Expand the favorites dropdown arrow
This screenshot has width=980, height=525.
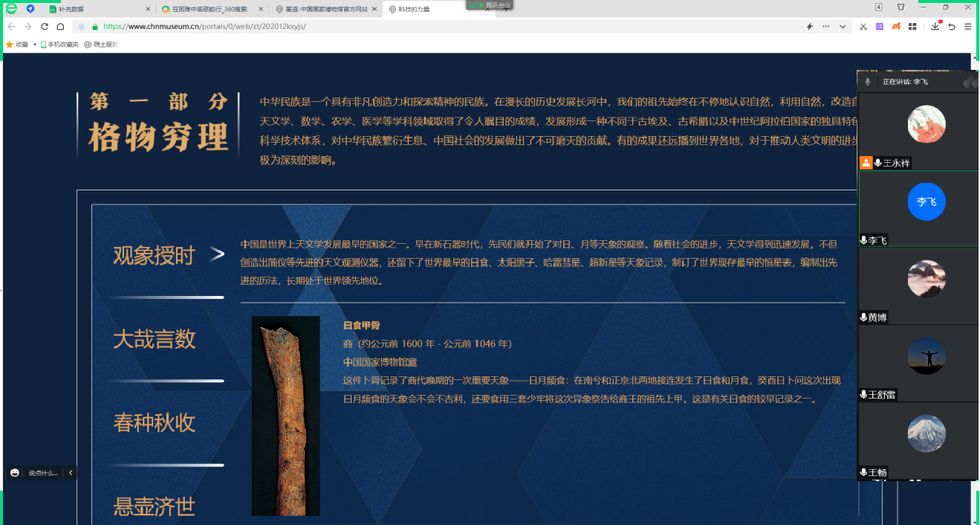(x=35, y=45)
